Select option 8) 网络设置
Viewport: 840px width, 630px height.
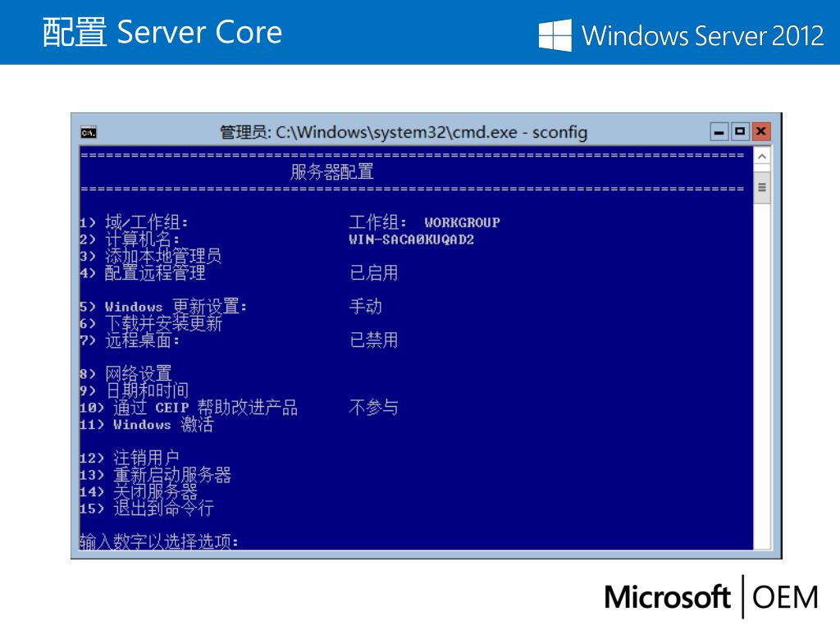(126, 373)
